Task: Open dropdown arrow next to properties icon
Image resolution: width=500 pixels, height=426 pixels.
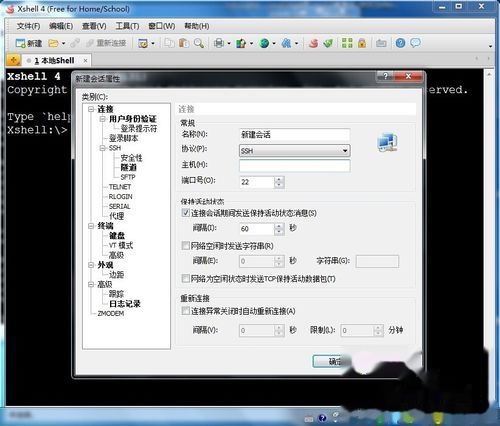Action: coord(153,43)
